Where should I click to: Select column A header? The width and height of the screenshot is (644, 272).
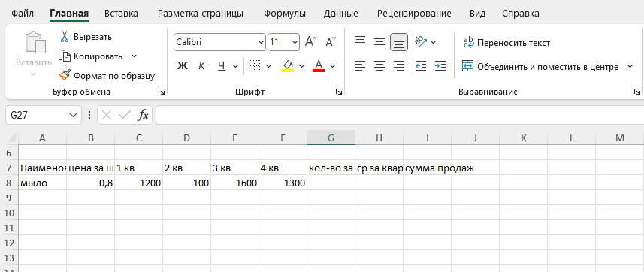(43, 138)
